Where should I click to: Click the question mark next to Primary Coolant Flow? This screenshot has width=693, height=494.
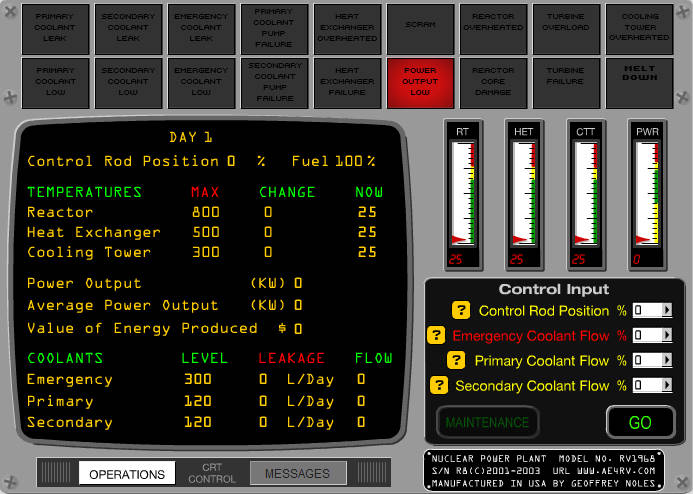[x=456, y=361]
